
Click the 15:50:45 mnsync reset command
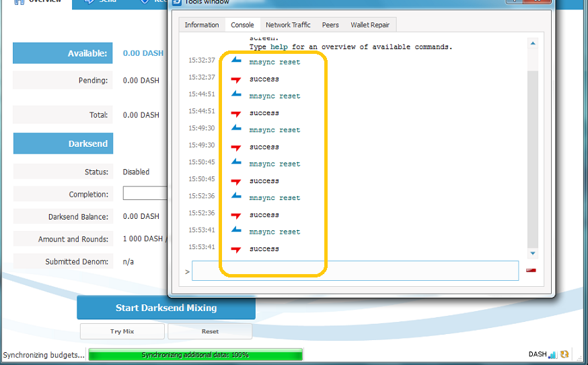coord(274,164)
